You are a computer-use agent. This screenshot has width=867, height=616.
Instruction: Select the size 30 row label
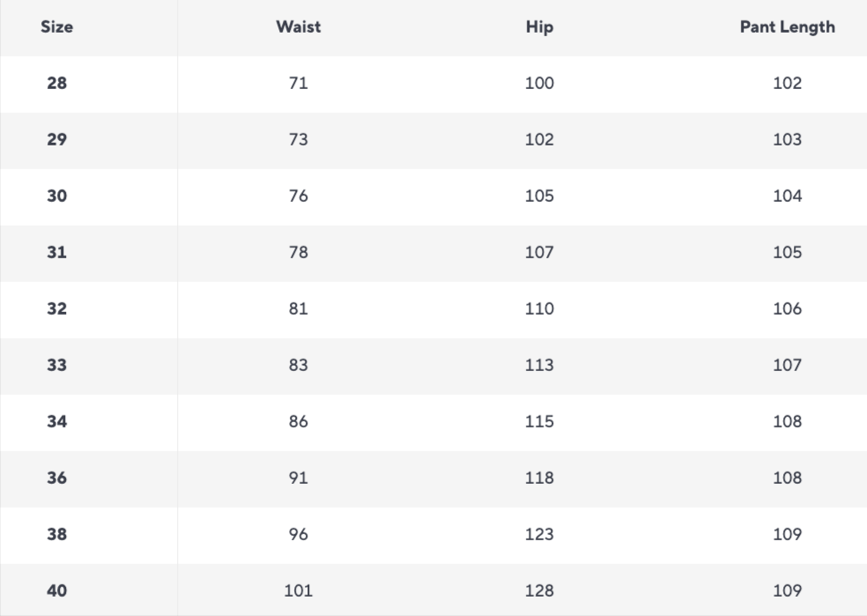(56, 196)
